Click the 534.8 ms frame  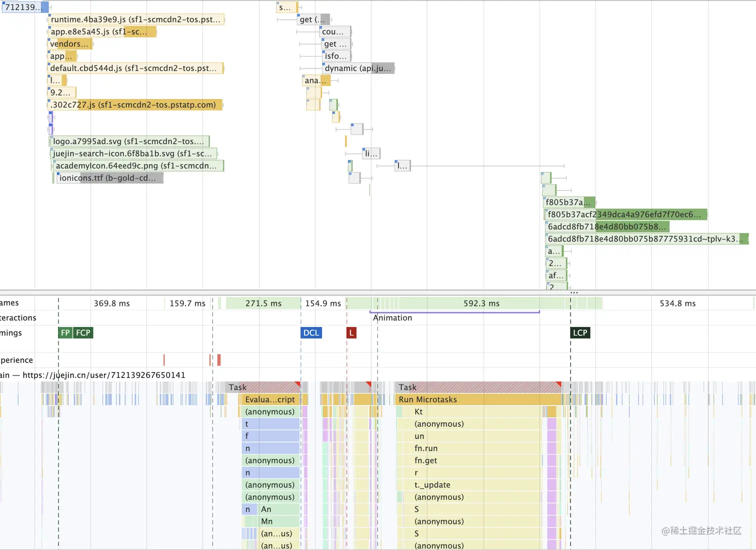click(678, 303)
